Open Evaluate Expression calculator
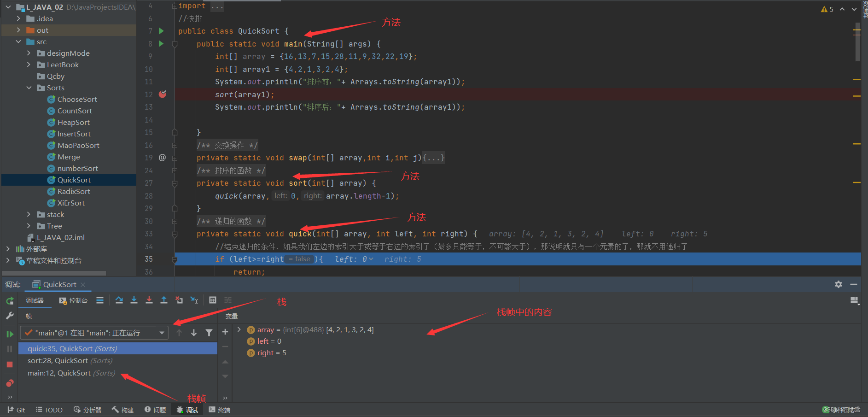This screenshot has width=868, height=417. 213,300
